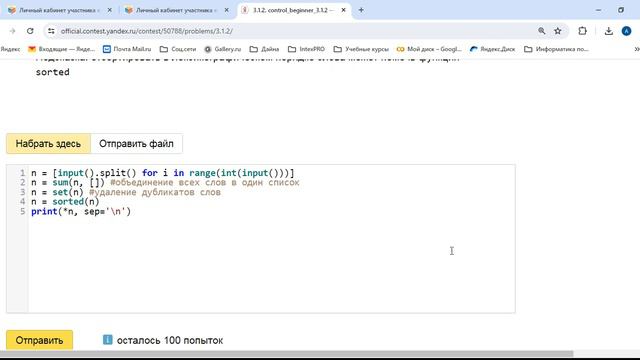Open the browser extensions puzzle icon
This screenshot has width=640, height=360.
click(x=582, y=31)
